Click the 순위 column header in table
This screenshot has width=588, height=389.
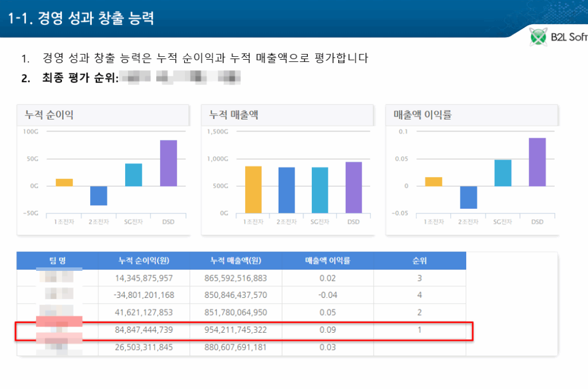[419, 261]
